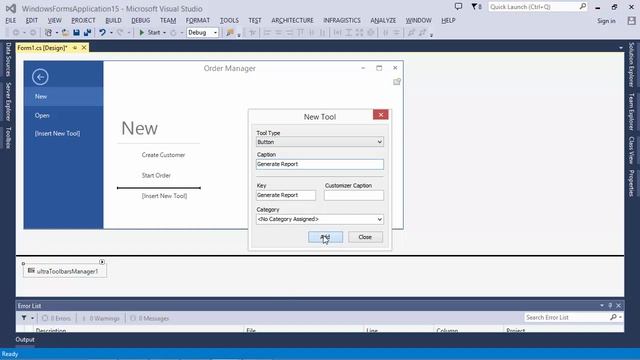Toggle auto-hide pin on Error List panel

pos(610,305)
